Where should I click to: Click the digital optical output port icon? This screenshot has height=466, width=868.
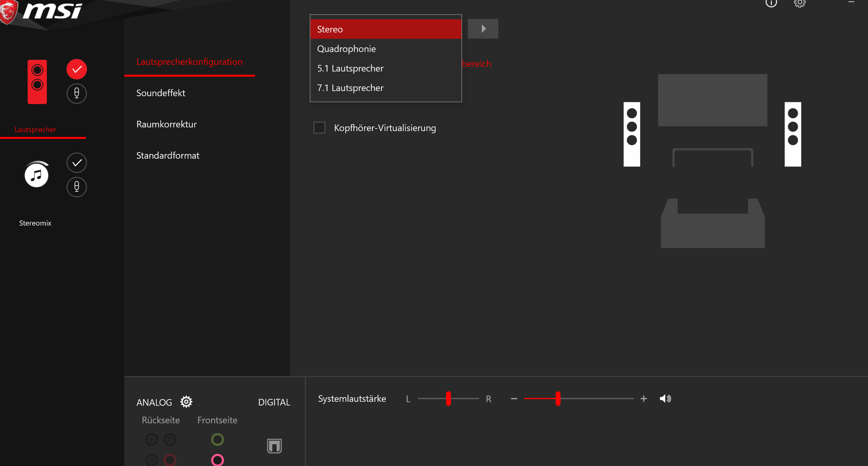274,446
